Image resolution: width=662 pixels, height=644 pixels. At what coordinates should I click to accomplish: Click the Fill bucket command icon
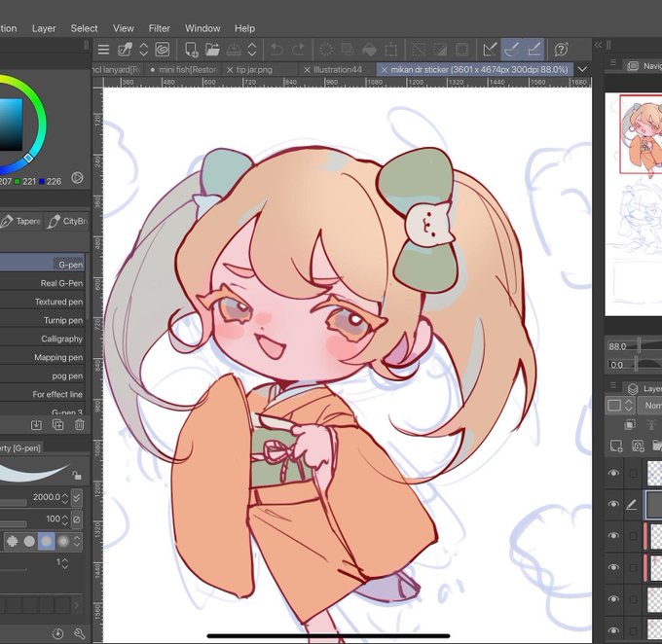tap(369, 50)
